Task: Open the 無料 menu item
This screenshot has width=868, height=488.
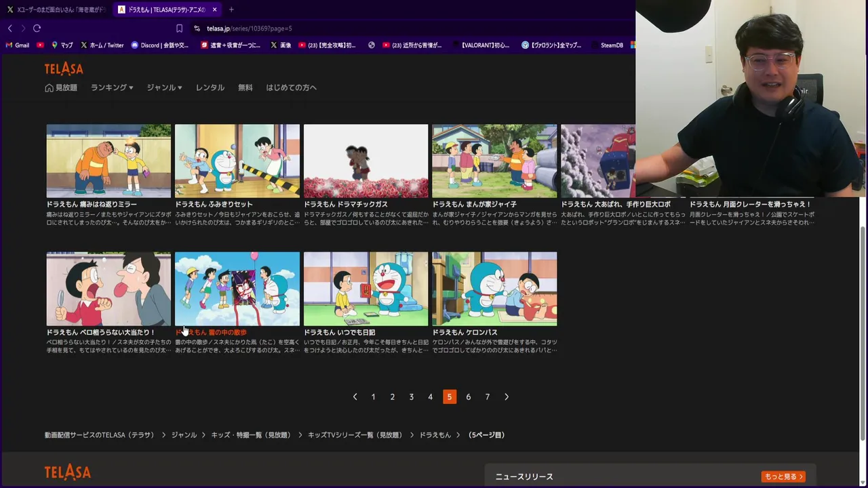Action: click(x=245, y=87)
